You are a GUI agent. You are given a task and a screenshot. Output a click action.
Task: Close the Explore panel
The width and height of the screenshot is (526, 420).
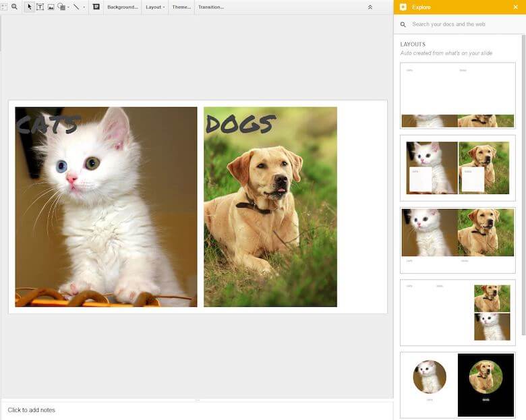(516, 7)
